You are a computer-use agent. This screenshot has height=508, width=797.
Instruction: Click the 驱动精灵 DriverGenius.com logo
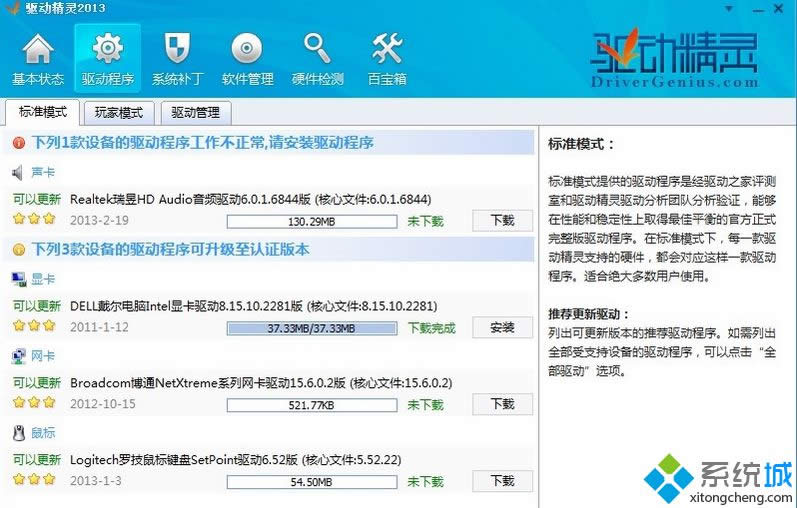point(675,58)
